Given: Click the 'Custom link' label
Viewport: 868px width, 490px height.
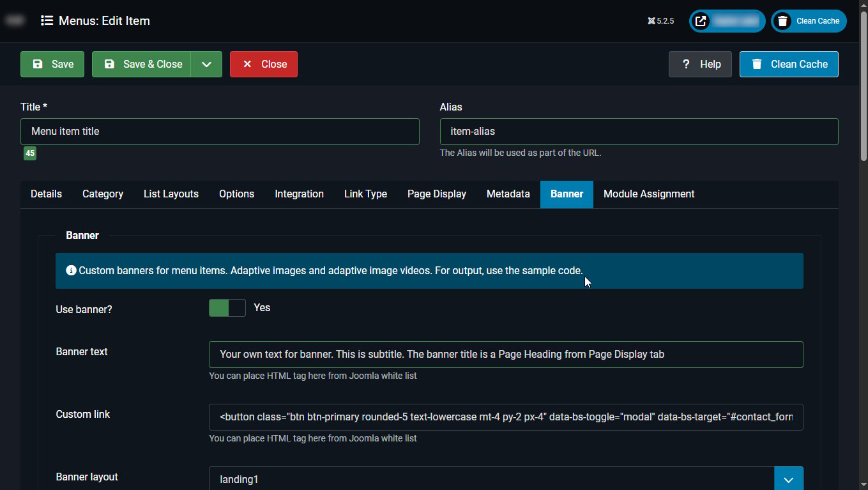Looking at the screenshot, I should coord(83,415).
